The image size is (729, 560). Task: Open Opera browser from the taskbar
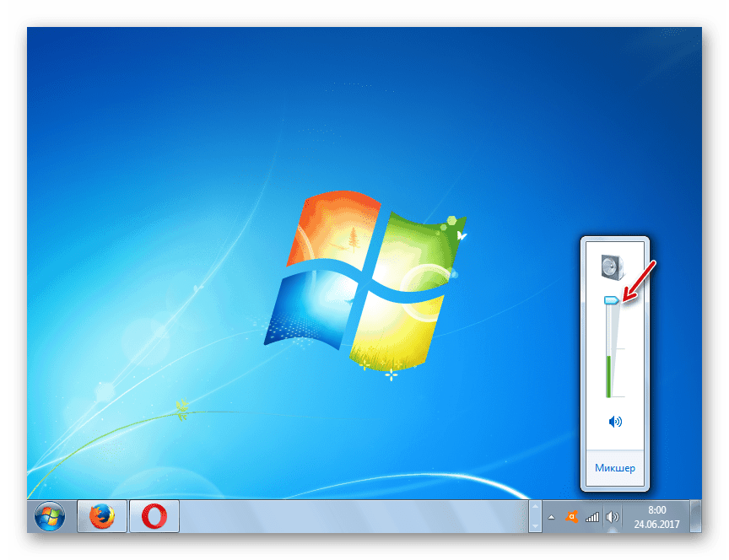(154, 515)
